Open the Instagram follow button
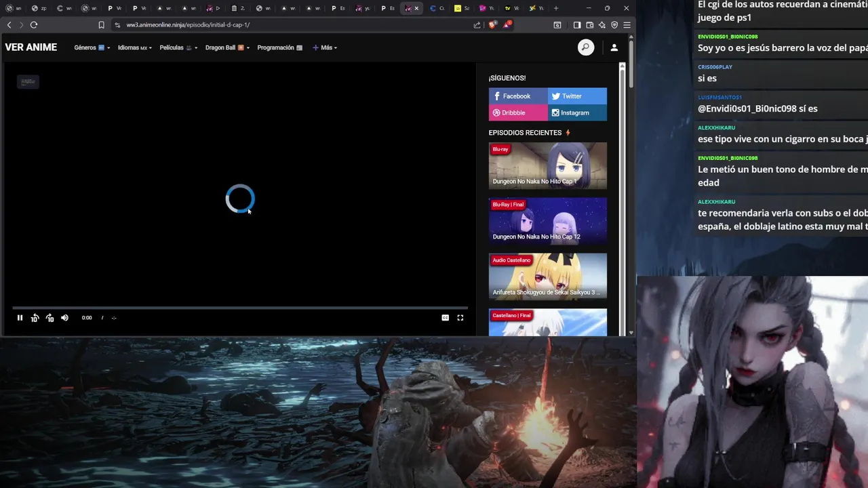Image resolution: width=868 pixels, height=488 pixels. 577,113
